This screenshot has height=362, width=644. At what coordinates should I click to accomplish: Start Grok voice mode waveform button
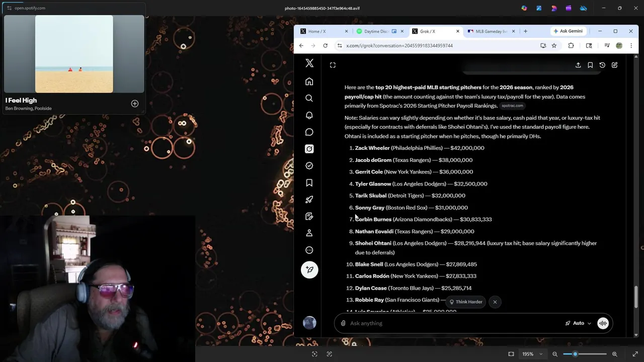click(603, 323)
